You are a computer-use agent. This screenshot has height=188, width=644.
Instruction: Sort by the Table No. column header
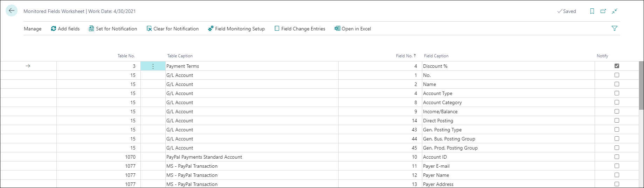tap(126, 56)
